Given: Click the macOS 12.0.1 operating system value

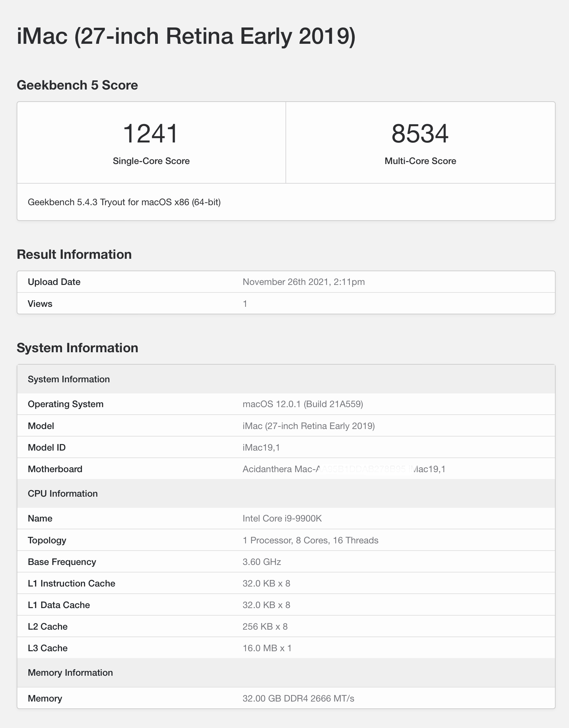Looking at the screenshot, I should (x=302, y=404).
